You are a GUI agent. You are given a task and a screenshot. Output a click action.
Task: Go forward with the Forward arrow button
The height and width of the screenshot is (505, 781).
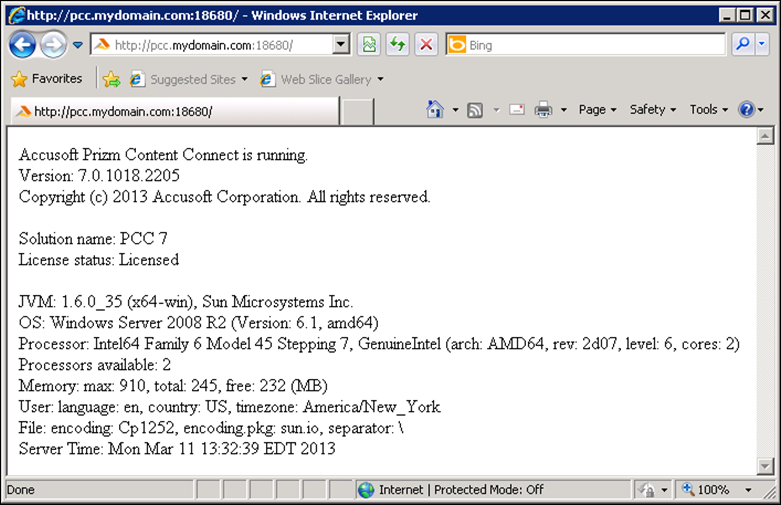tap(53, 45)
